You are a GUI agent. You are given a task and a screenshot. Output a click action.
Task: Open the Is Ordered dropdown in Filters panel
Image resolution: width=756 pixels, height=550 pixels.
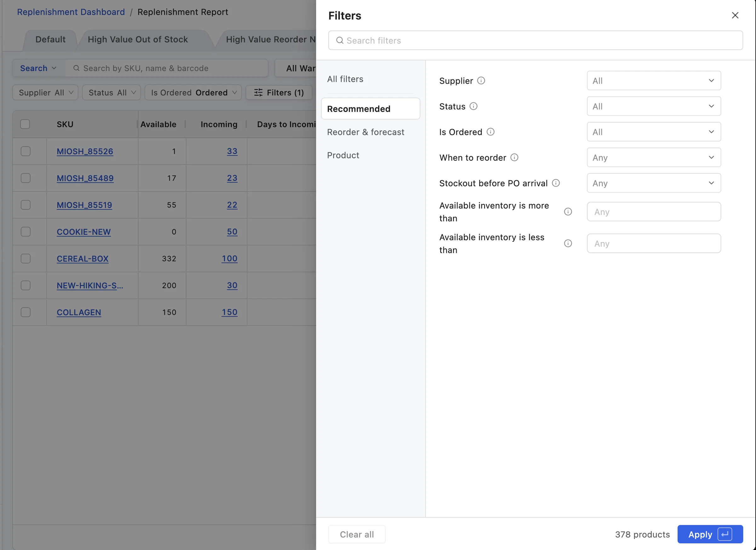click(x=654, y=132)
